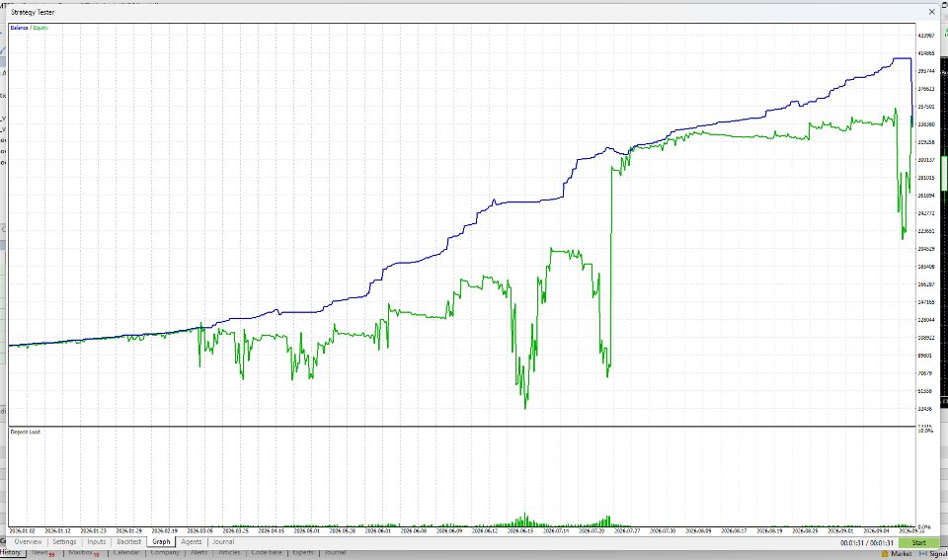948x560 pixels.
Task: Open the toolbox Journal tab behind the tester
Action: pos(336,553)
